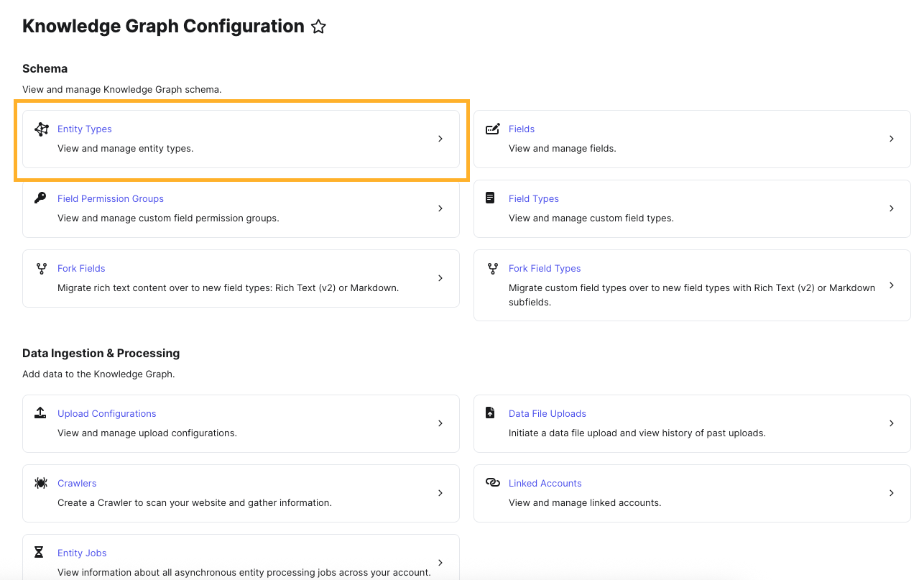Open the Fields link
The width and height of the screenshot is (924, 580).
522,129
